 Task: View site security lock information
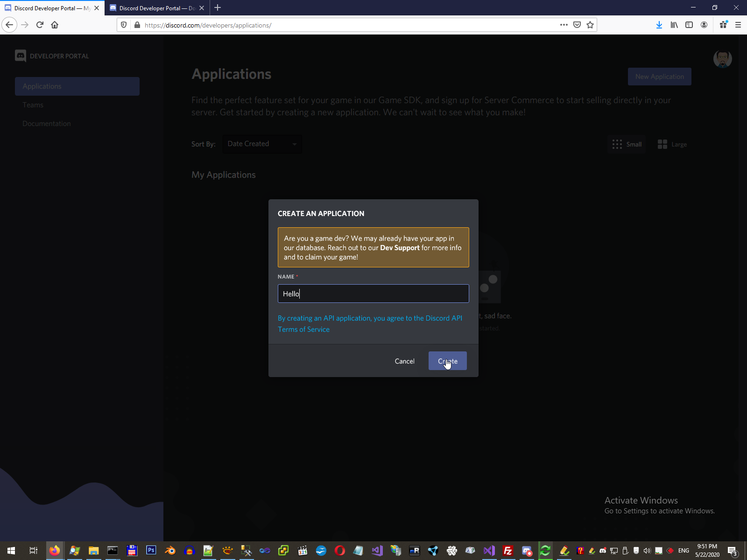[x=137, y=25]
